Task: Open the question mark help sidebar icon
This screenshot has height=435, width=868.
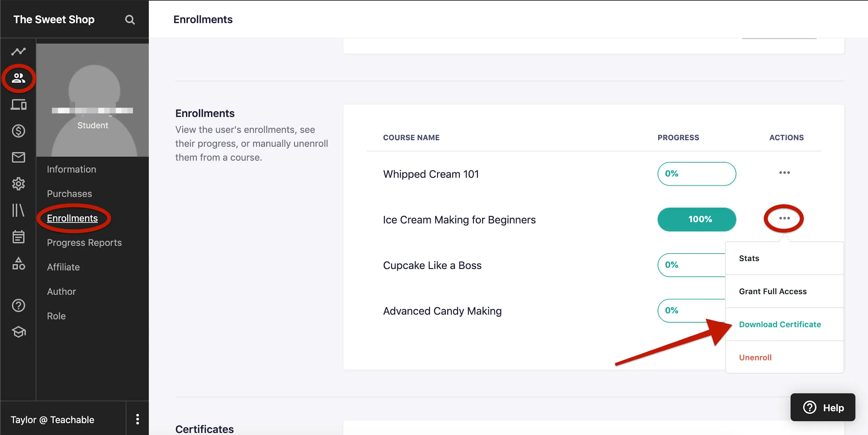Action: 18,306
